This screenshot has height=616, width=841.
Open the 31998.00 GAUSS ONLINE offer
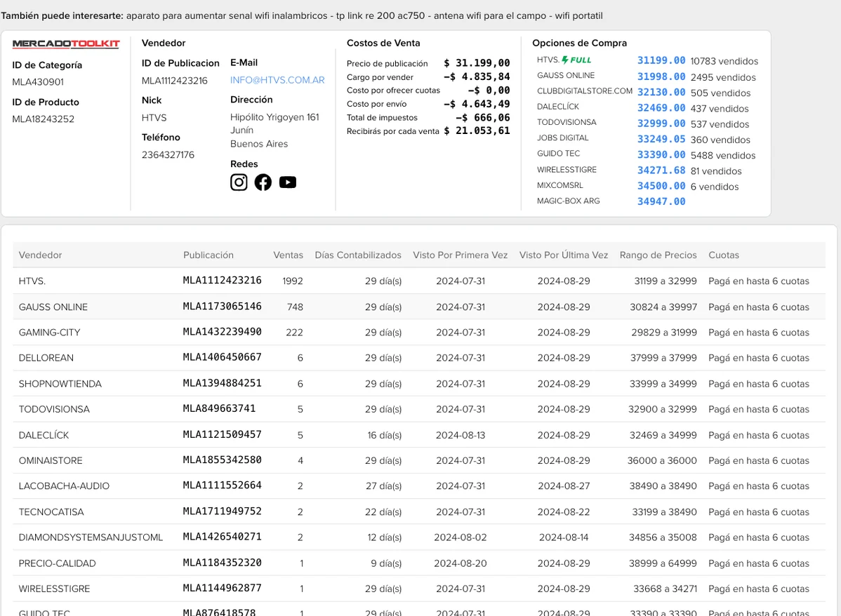pyautogui.click(x=661, y=76)
